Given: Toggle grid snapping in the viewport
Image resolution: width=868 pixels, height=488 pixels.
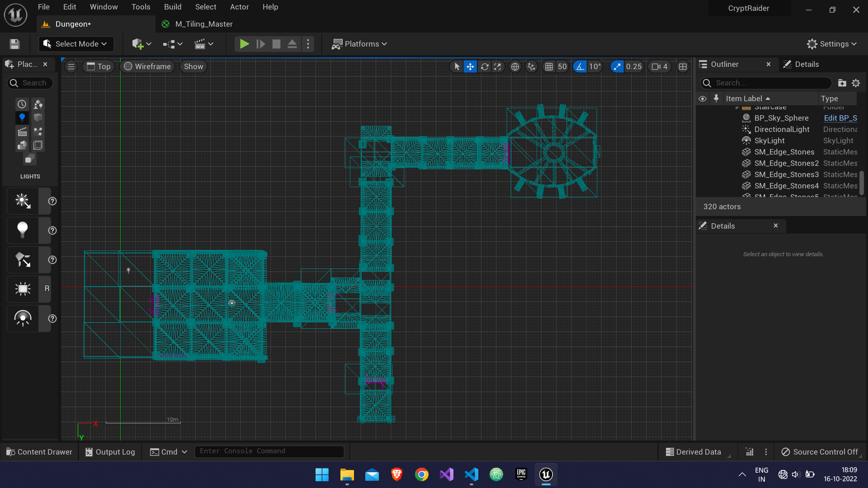Looking at the screenshot, I should point(549,66).
